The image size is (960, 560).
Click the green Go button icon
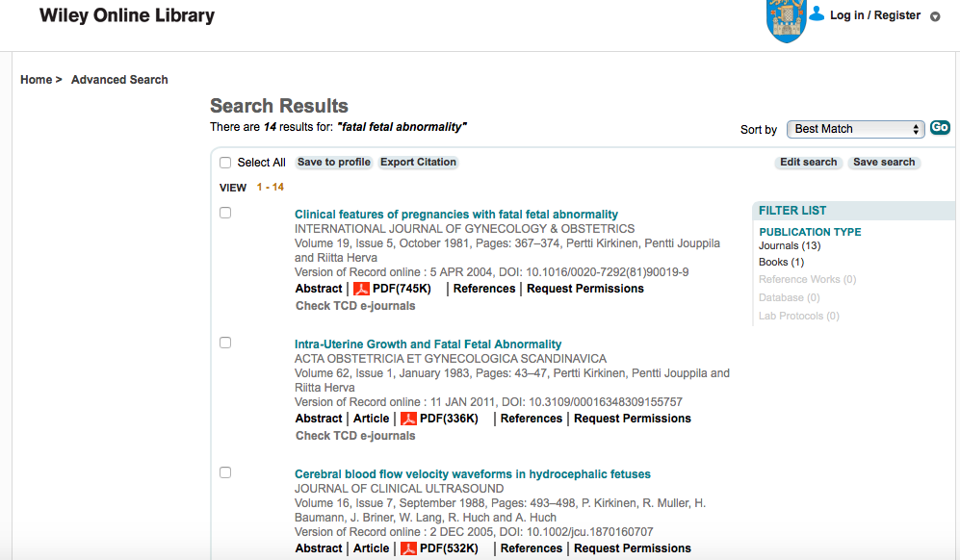940,128
